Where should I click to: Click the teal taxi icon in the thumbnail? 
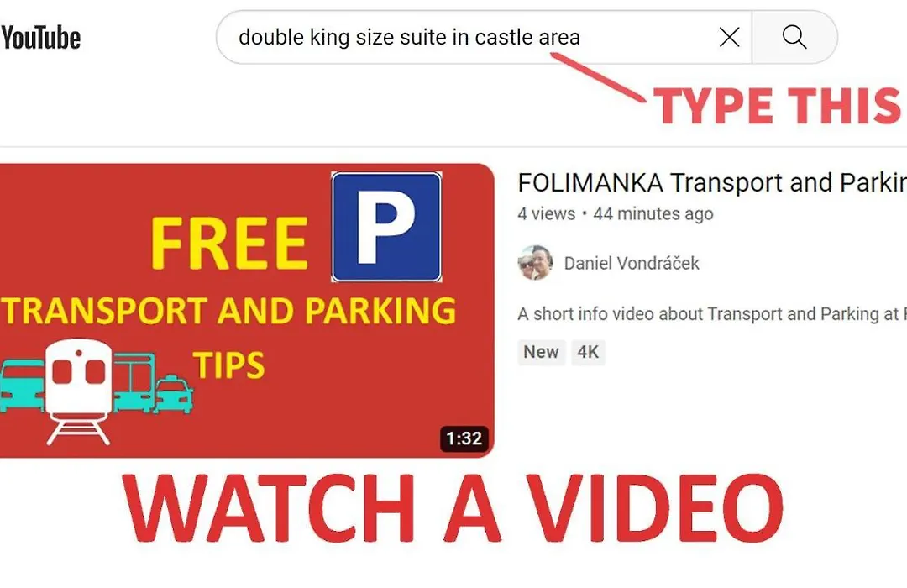pyautogui.click(x=172, y=395)
